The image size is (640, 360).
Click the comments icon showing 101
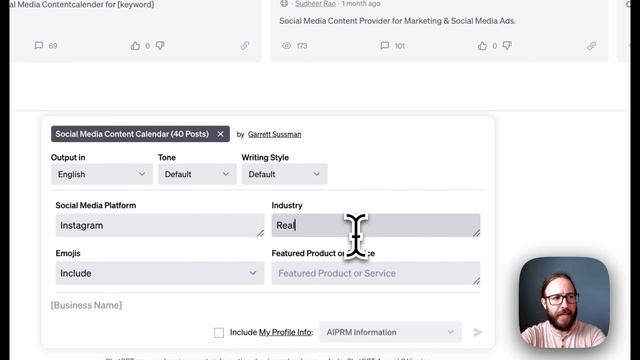(x=384, y=45)
